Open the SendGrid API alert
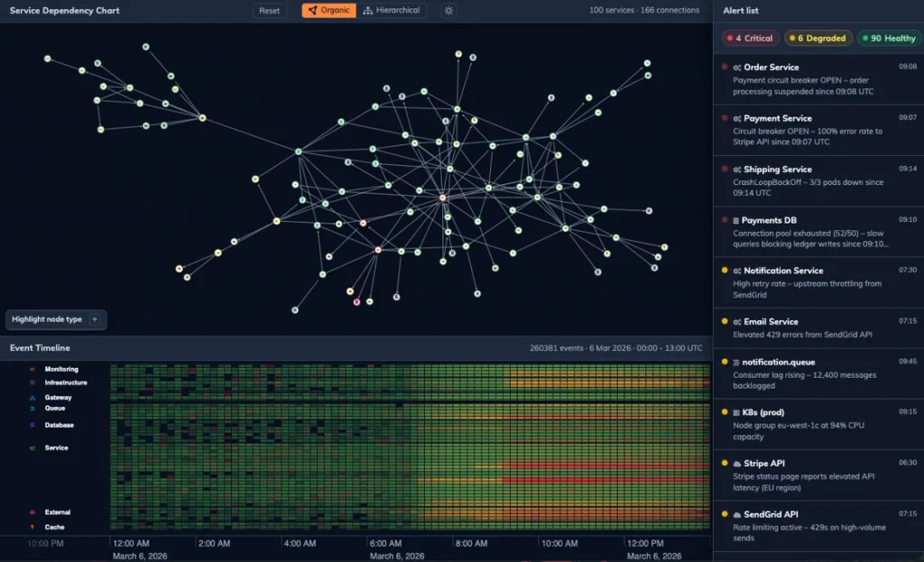The image size is (924, 562). pos(818,526)
